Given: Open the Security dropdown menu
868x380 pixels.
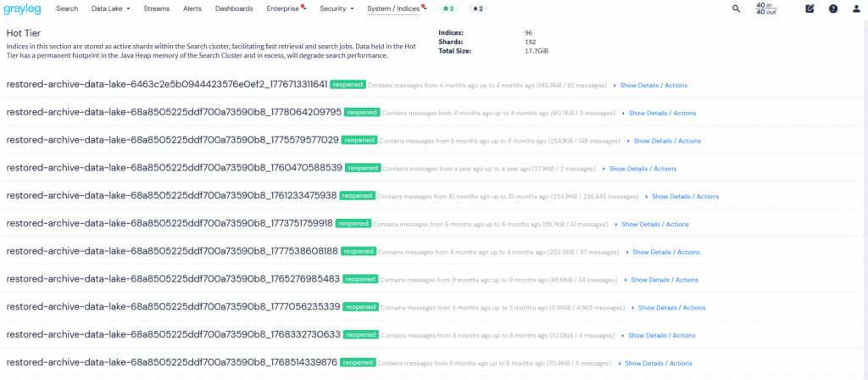Looking at the screenshot, I should (337, 8).
